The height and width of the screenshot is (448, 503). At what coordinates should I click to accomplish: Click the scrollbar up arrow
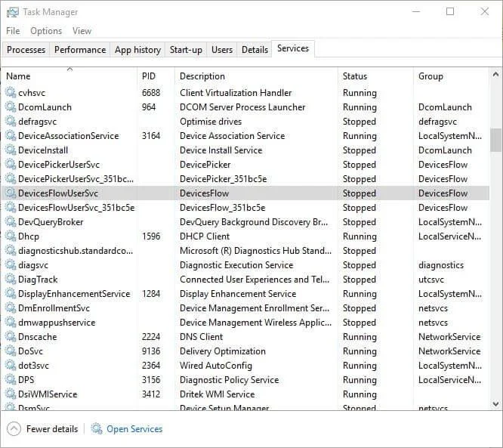pos(495,75)
